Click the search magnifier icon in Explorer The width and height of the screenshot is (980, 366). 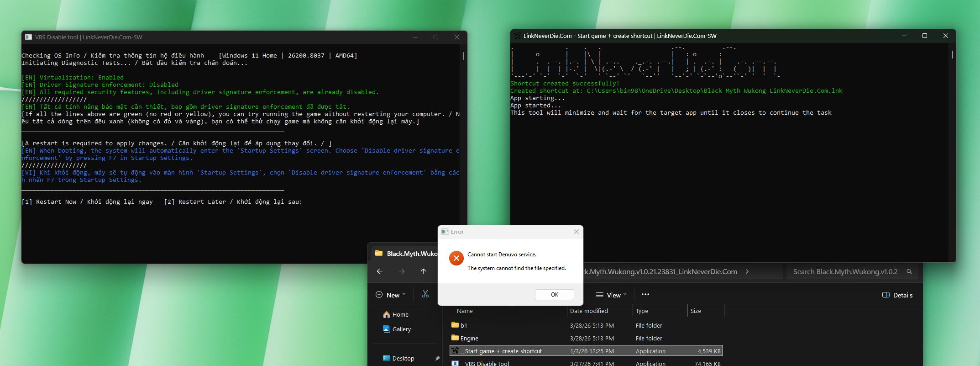[x=909, y=271]
